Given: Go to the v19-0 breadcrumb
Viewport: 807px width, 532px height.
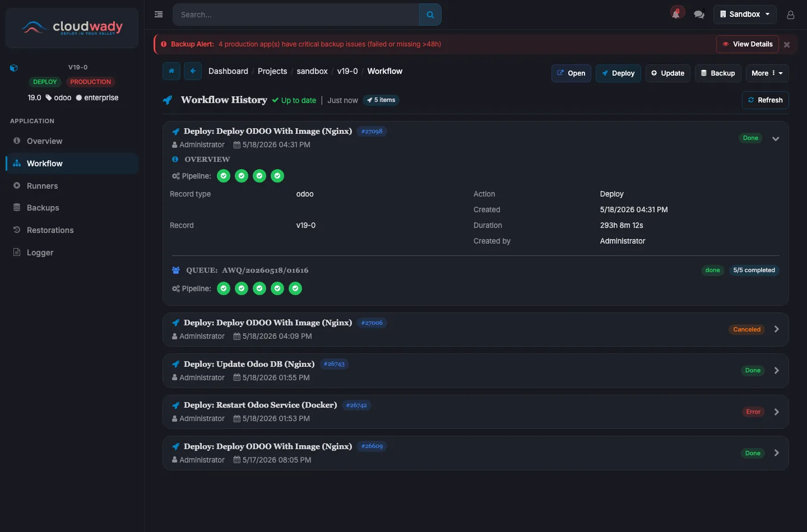Looking at the screenshot, I should [x=347, y=71].
